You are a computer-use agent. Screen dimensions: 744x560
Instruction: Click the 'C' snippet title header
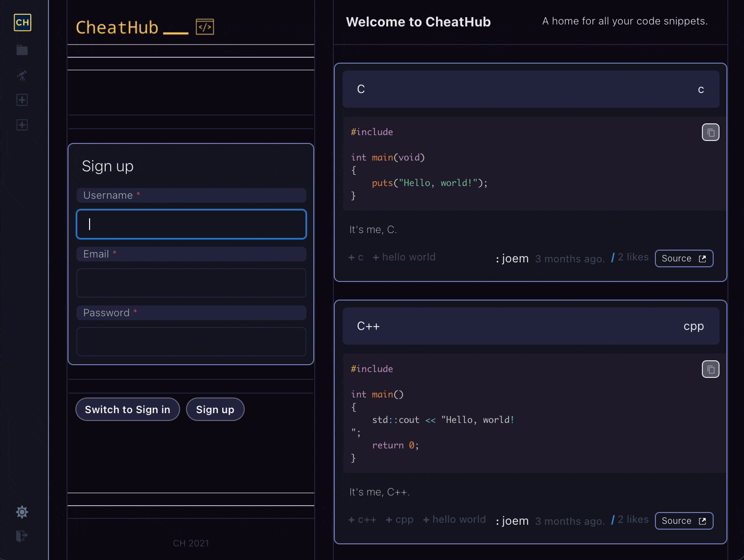(x=361, y=89)
